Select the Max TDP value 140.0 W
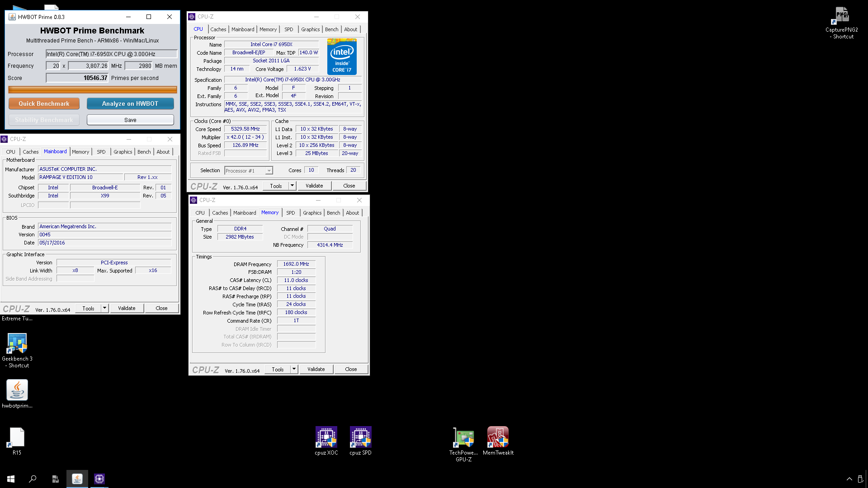Image resolution: width=868 pixels, height=488 pixels. [308, 52]
